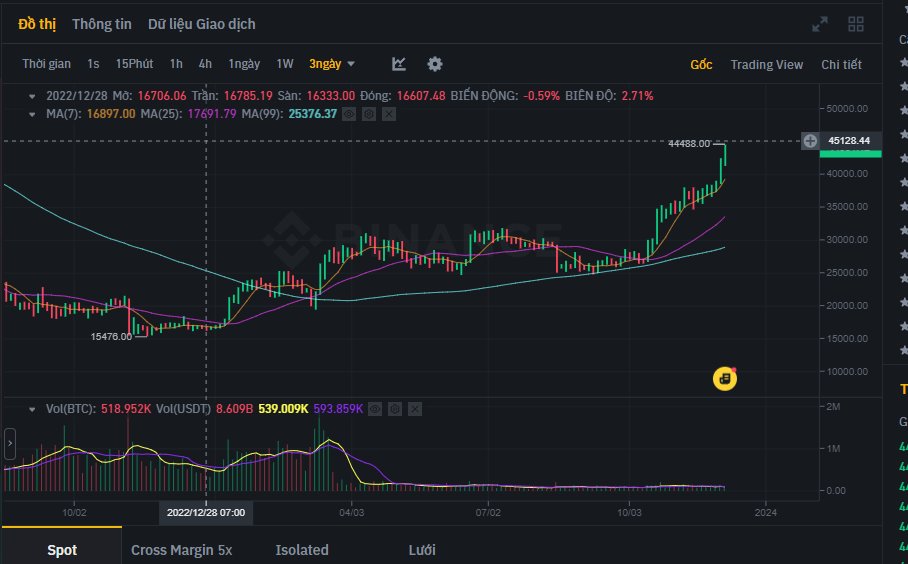Hide the MA indicator with eye icon
Viewport: 908px width, 564px height.
click(349, 114)
